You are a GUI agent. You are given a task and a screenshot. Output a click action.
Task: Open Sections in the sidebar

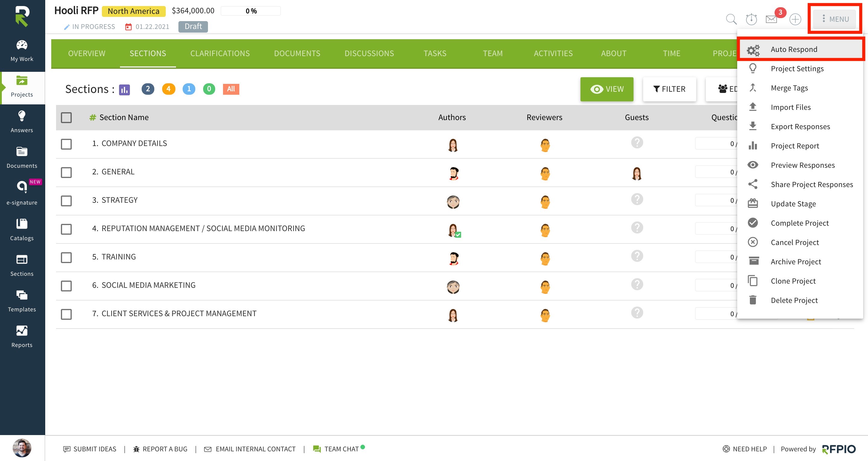coord(22,265)
